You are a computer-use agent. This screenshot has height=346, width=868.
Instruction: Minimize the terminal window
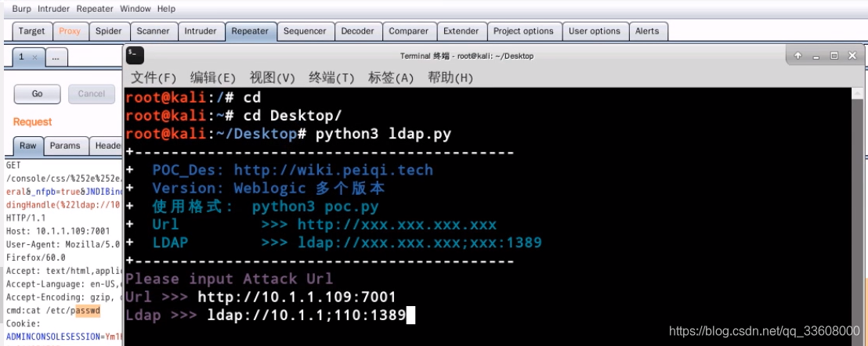tap(816, 56)
